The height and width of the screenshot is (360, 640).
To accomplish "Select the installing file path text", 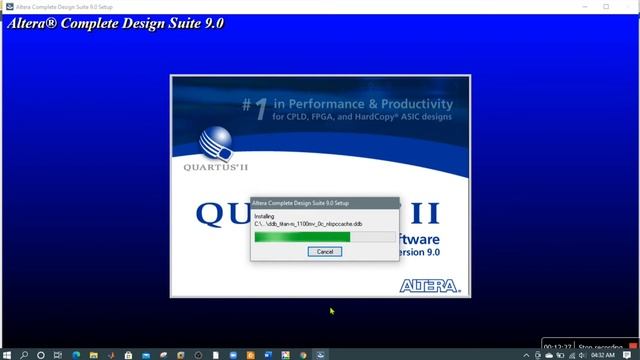I will pyautogui.click(x=308, y=224).
